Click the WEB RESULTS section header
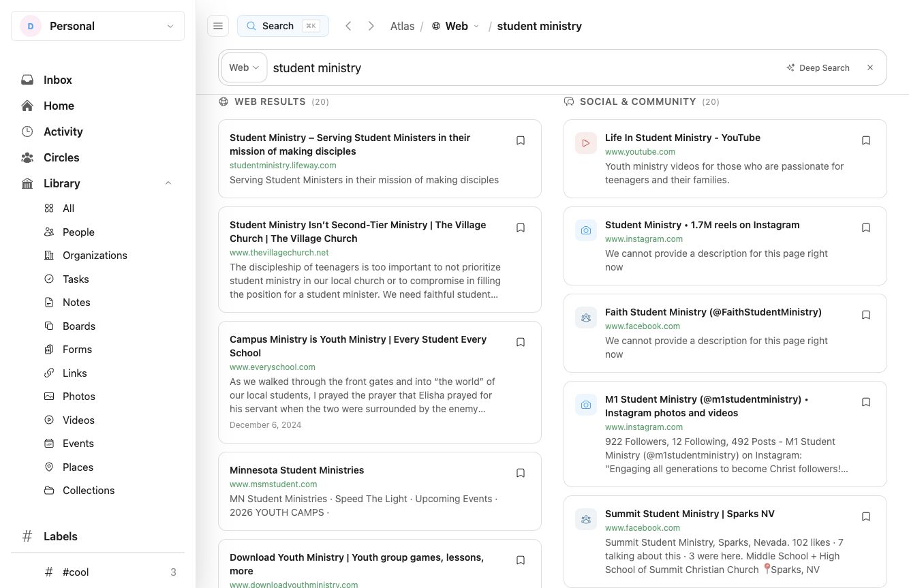The image size is (909, 588). point(274,102)
